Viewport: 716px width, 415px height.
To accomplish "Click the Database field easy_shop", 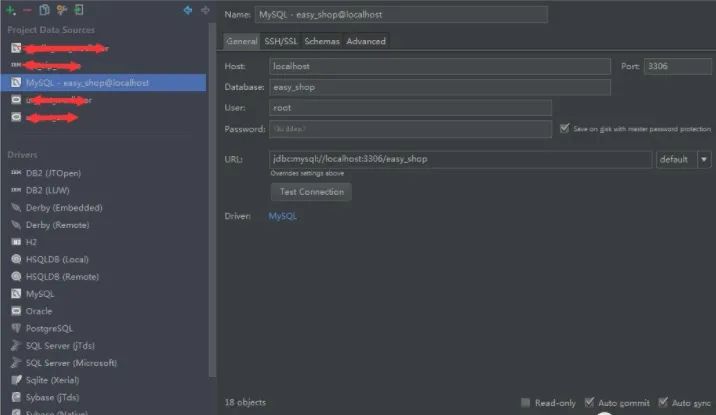I will pos(440,87).
